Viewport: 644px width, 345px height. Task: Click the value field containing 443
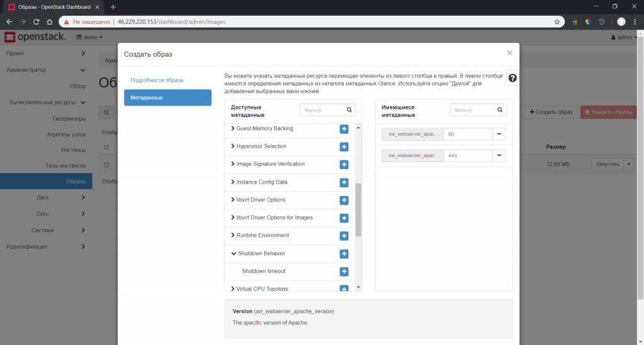tap(468, 155)
